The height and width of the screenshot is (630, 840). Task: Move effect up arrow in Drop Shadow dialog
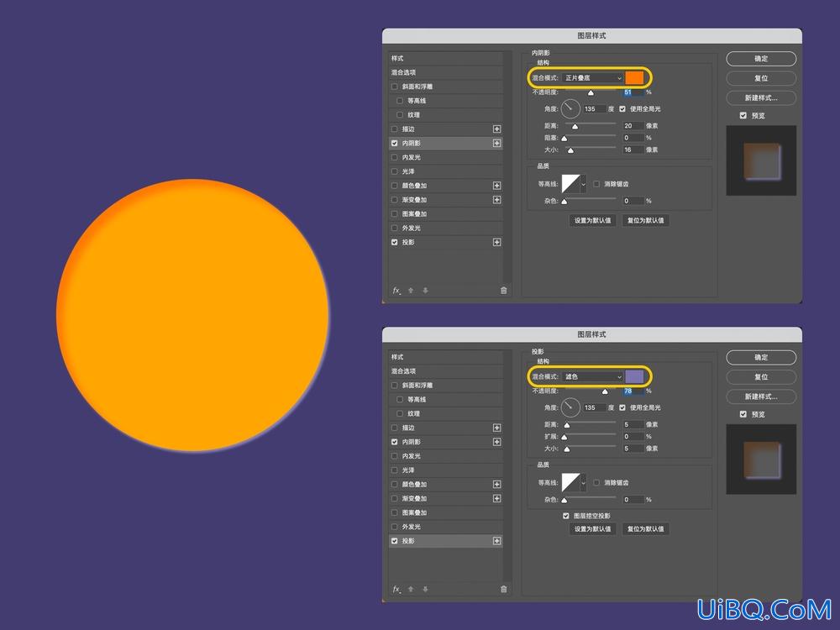pyautogui.click(x=411, y=590)
